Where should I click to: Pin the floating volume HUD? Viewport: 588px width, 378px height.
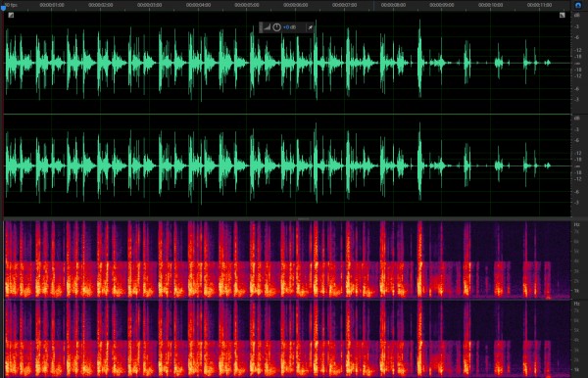pyautogui.click(x=310, y=27)
